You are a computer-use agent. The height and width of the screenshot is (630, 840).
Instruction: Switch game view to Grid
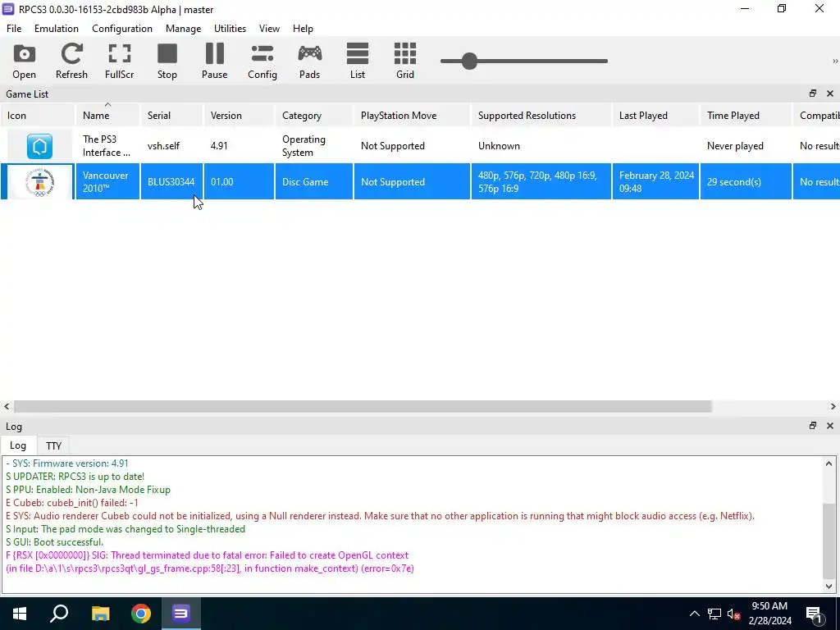pos(405,61)
